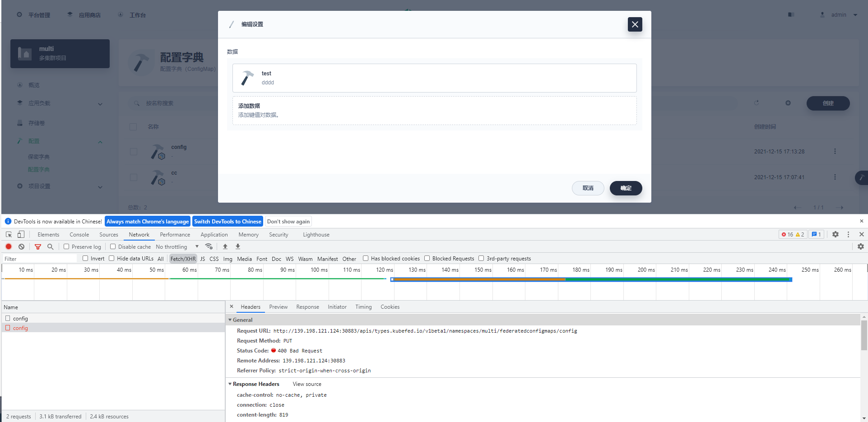Screen dimensions: 868x422
Task: Switch to the Console tab
Action: point(79,234)
